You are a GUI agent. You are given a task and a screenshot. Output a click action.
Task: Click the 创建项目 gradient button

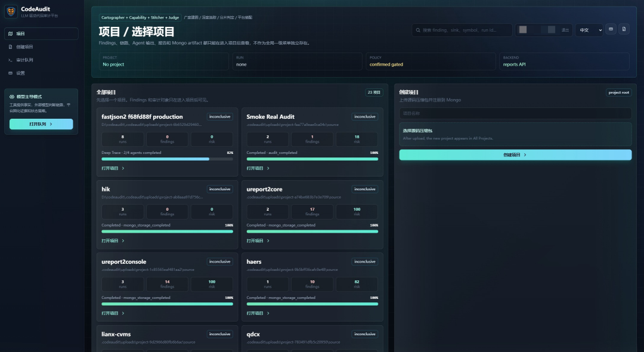[x=515, y=155]
